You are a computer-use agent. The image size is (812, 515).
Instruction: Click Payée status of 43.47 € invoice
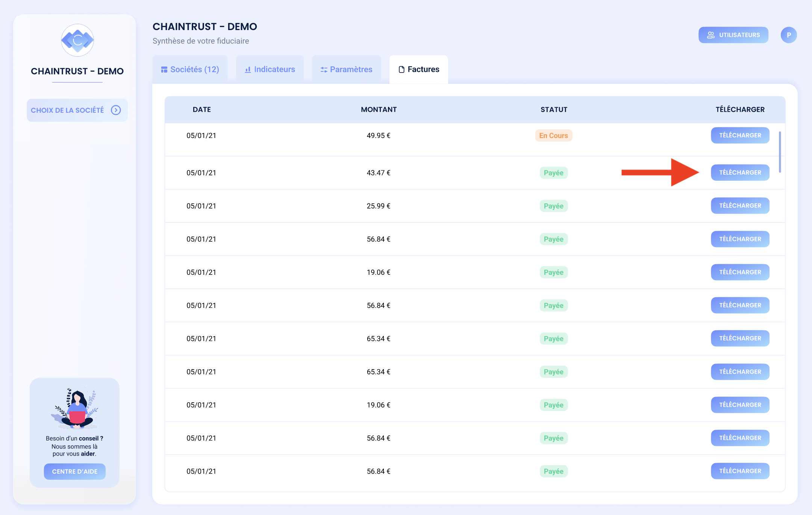coord(554,173)
